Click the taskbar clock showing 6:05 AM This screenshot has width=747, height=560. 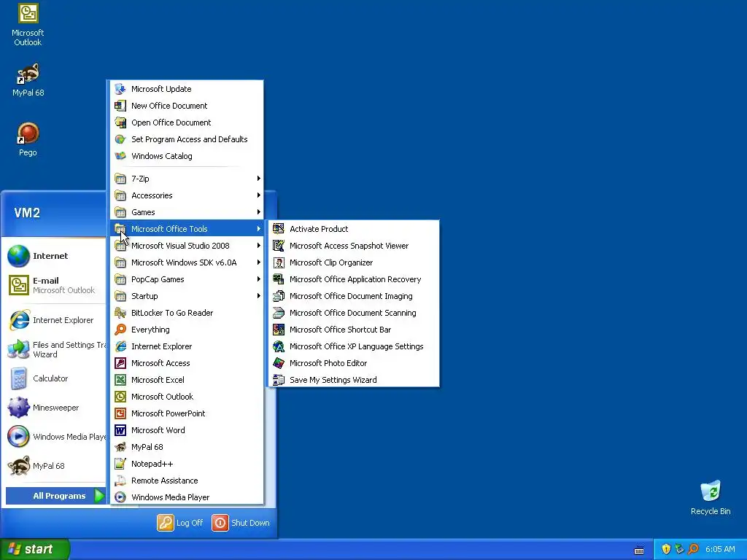720,549
